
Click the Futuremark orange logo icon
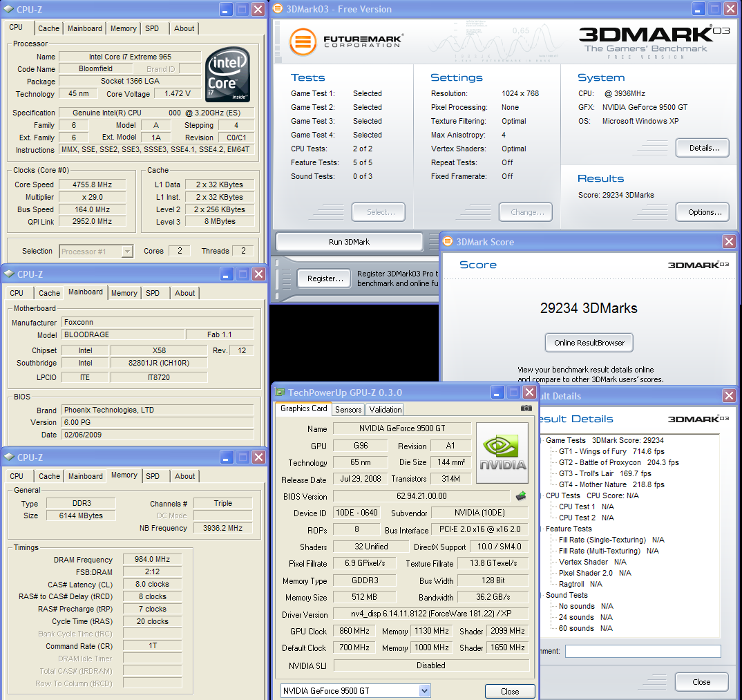pos(303,41)
